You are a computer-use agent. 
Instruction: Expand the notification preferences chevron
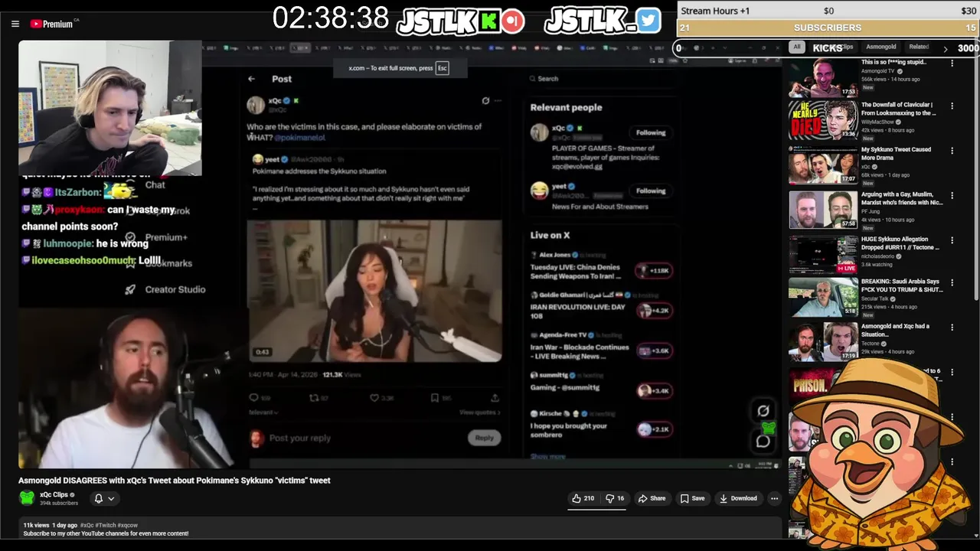111,498
